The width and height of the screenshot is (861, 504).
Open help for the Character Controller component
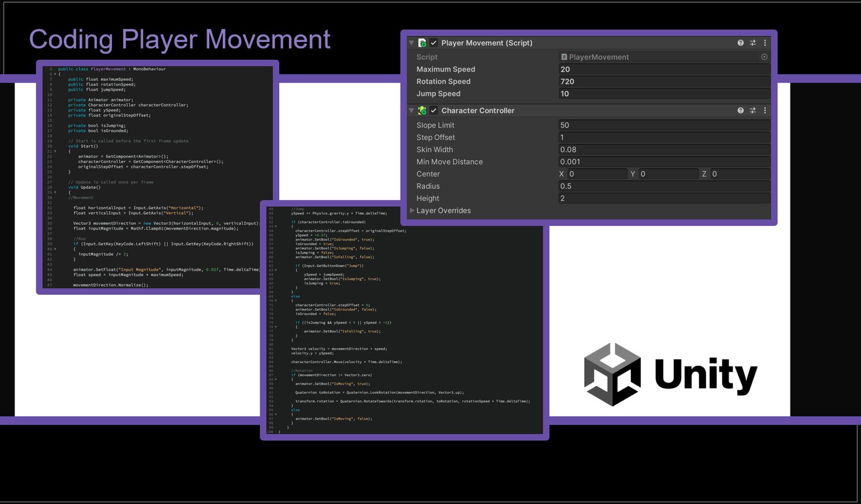[x=741, y=111]
